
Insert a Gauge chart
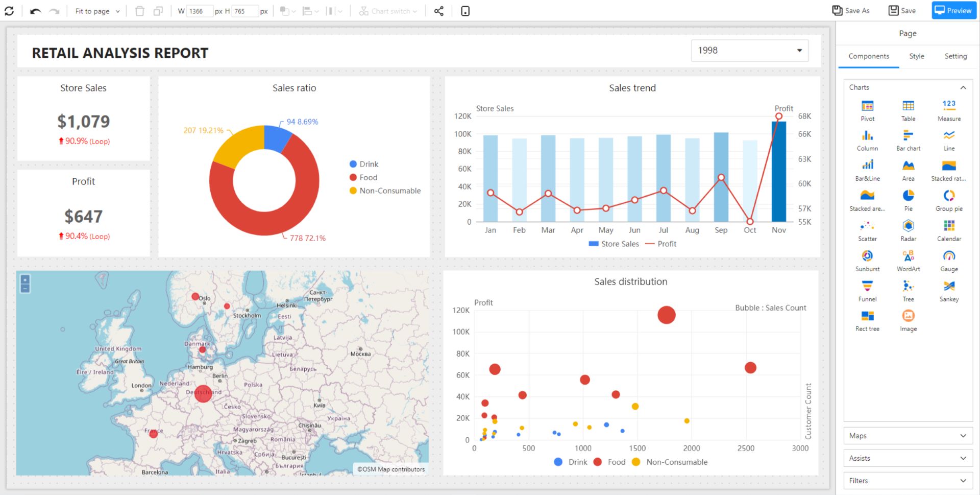949,256
